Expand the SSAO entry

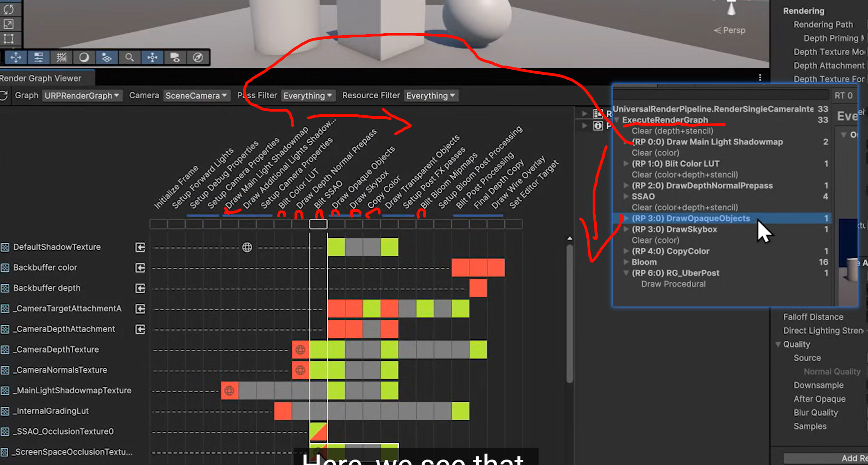pyautogui.click(x=626, y=196)
